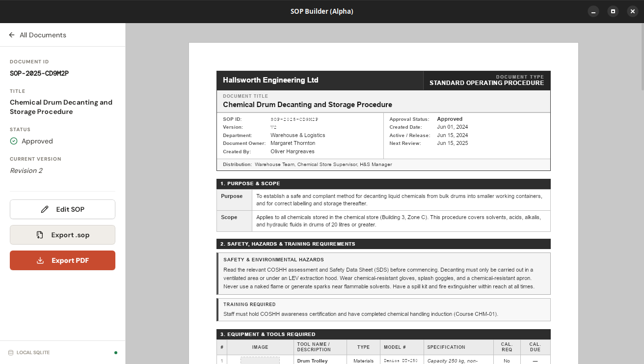The width and height of the screenshot is (644, 364).
Task: Click the back arrow icon beside All Documents
Action: coord(12,35)
